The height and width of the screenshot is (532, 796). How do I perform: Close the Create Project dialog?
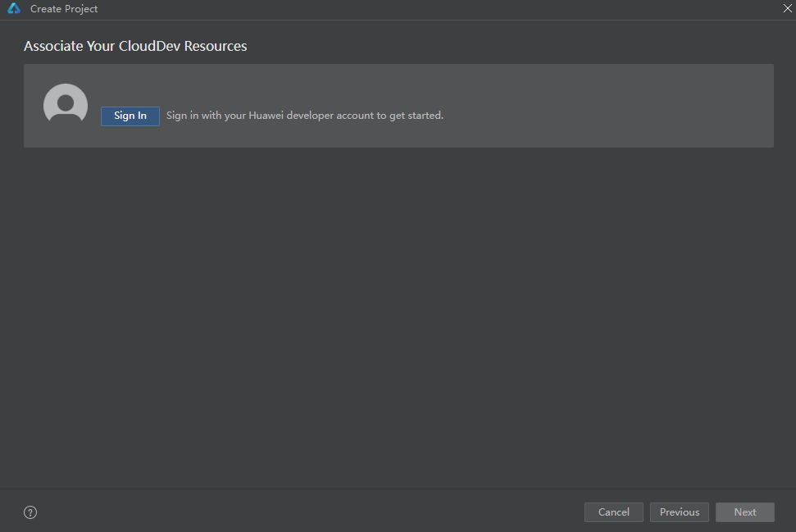788,9
